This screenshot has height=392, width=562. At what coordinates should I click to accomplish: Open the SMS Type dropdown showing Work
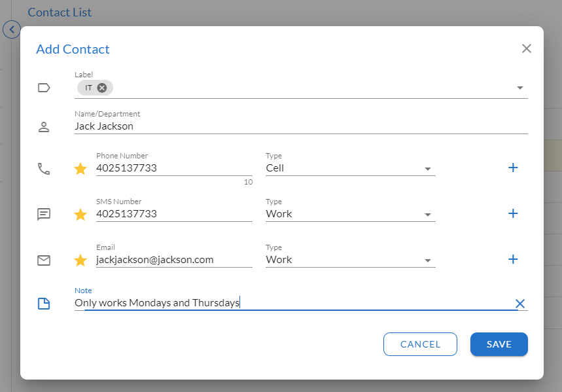point(350,214)
